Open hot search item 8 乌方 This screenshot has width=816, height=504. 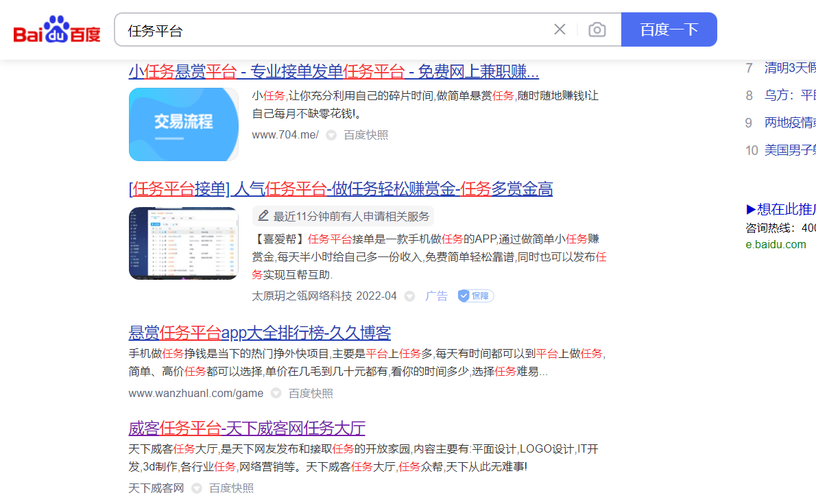click(x=789, y=95)
